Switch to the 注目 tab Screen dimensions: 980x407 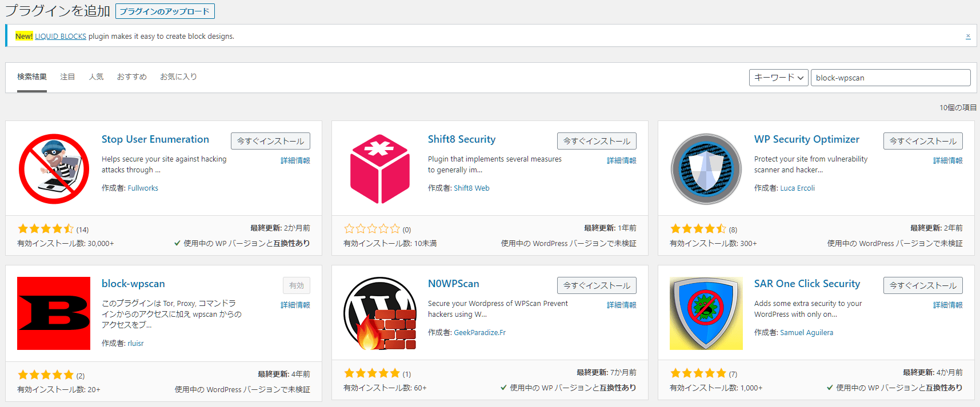(67, 76)
